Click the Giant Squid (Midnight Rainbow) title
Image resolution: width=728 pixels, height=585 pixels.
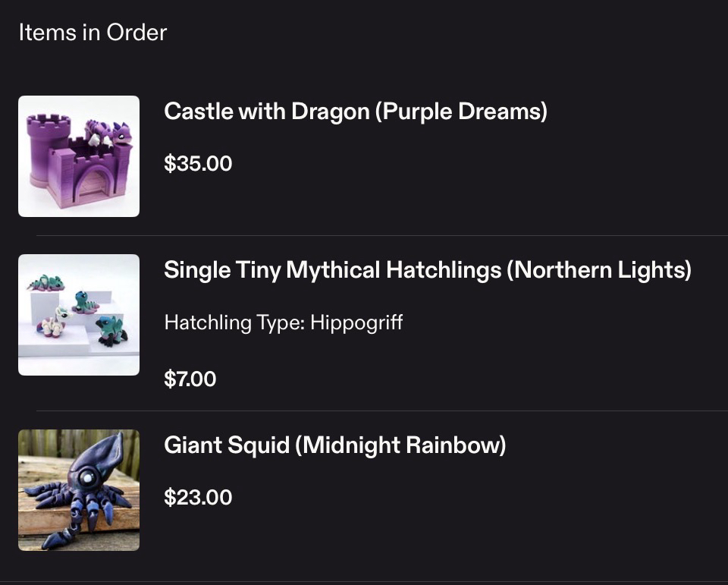334,445
